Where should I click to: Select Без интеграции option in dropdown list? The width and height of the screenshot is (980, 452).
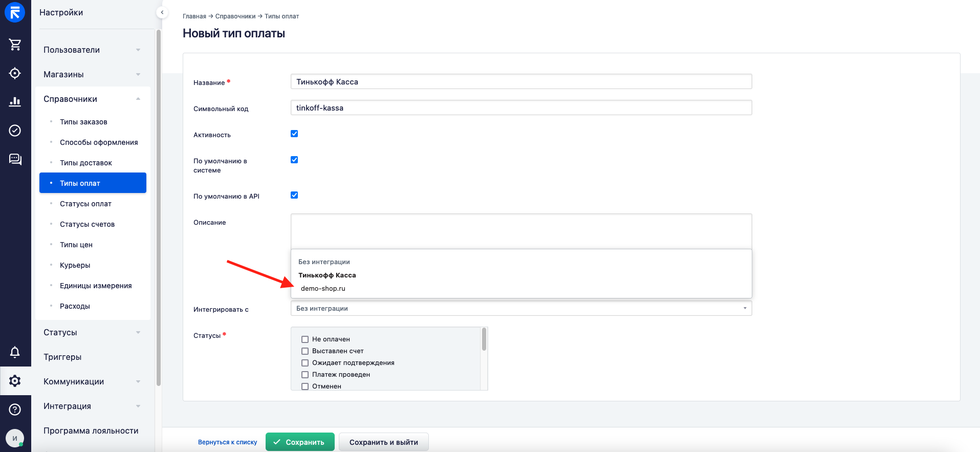click(x=521, y=262)
